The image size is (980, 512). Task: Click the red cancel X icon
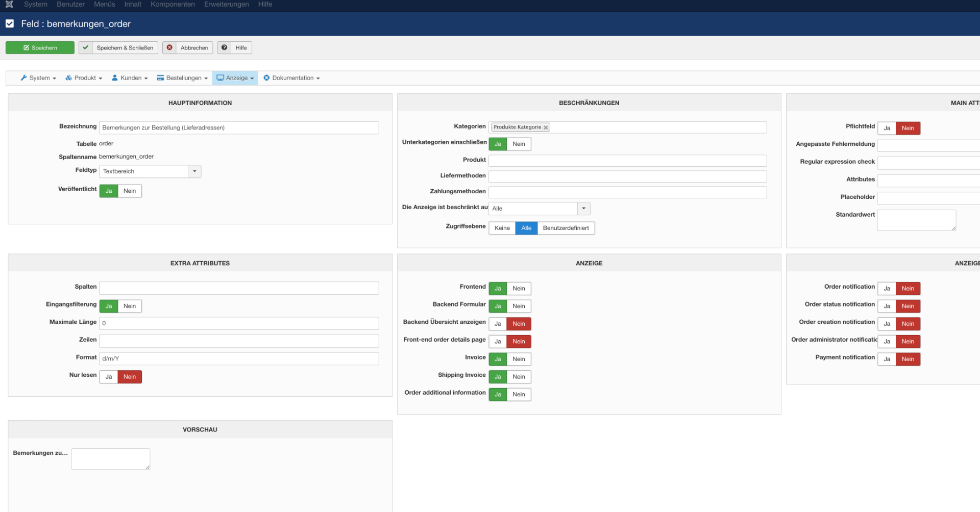(169, 47)
